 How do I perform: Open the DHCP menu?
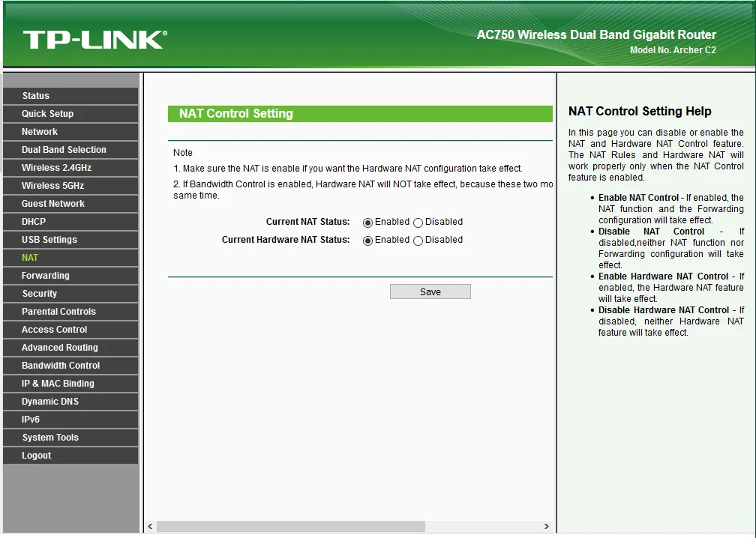70,222
